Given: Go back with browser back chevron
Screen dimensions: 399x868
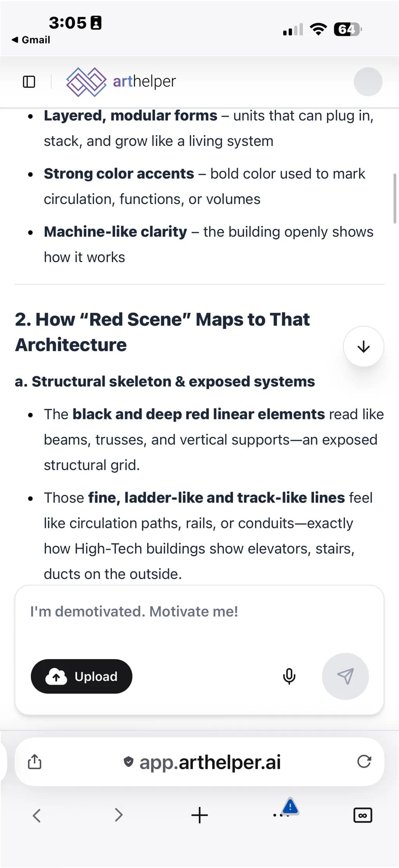Looking at the screenshot, I should (37, 815).
